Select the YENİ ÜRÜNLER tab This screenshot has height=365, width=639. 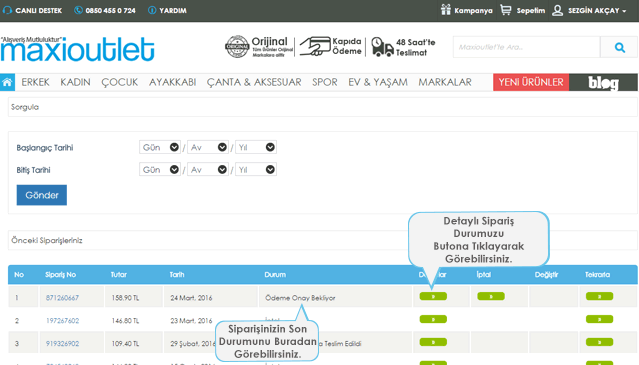[531, 82]
